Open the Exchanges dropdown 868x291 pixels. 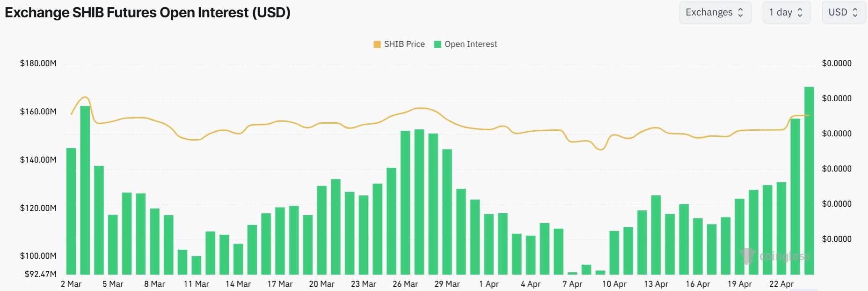tap(715, 13)
